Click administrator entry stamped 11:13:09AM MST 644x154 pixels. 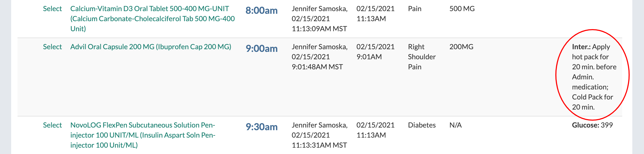tap(319, 19)
